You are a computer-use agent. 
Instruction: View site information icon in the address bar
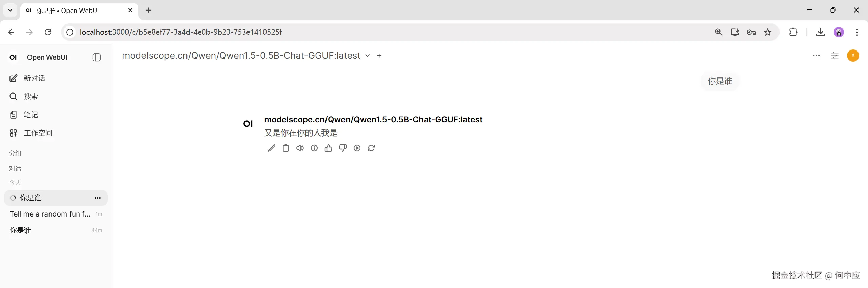pyautogui.click(x=70, y=32)
